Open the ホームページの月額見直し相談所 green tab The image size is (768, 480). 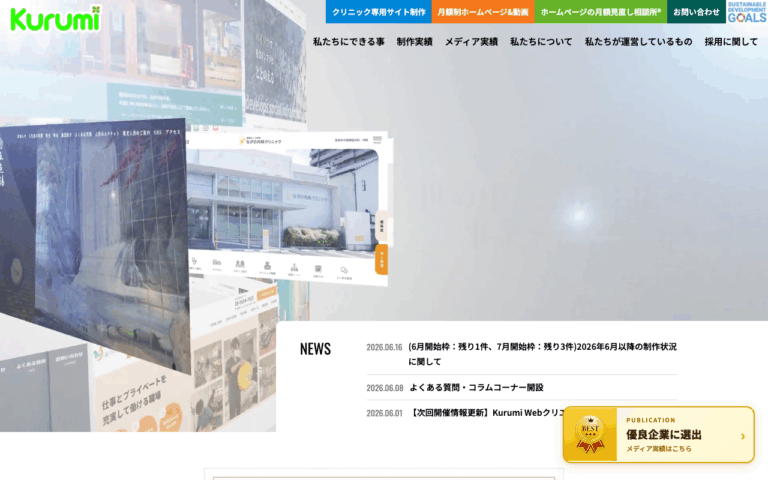(x=600, y=12)
